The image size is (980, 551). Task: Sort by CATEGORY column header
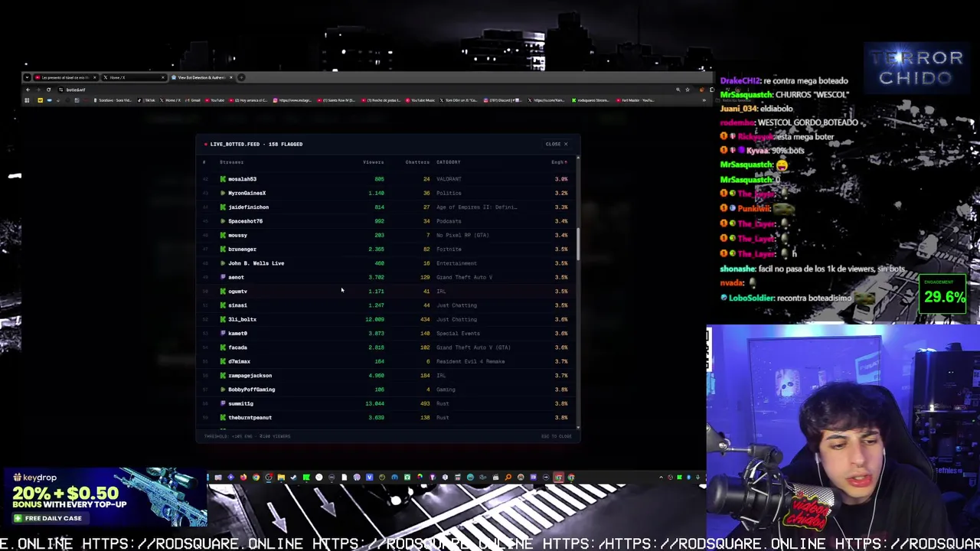(448, 162)
